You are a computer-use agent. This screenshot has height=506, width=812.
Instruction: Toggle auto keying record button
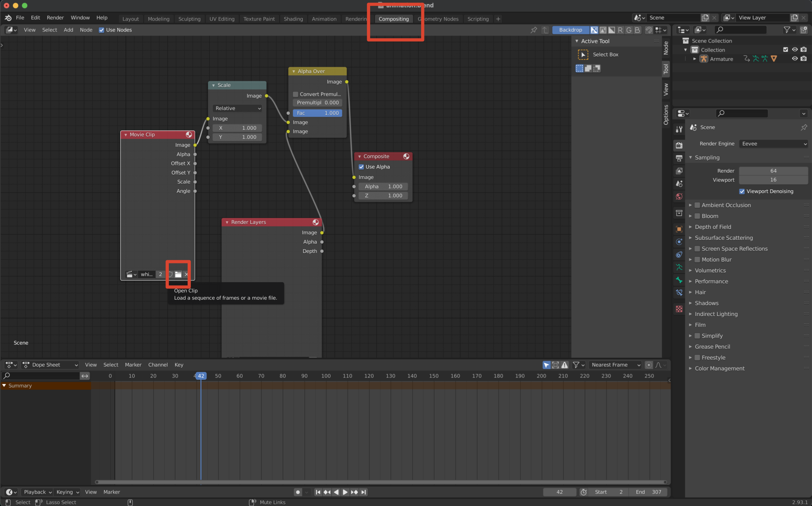pyautogui.click(x=298, y=492)
